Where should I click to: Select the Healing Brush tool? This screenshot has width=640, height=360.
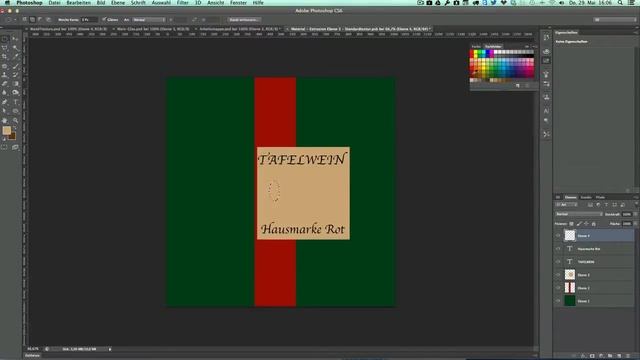point(5,66)
